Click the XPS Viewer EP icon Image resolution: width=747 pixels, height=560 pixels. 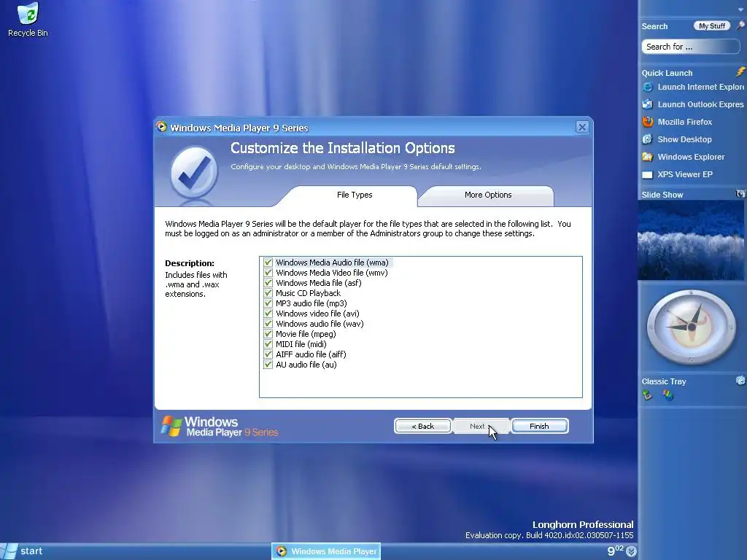click(x=648, y=174)
